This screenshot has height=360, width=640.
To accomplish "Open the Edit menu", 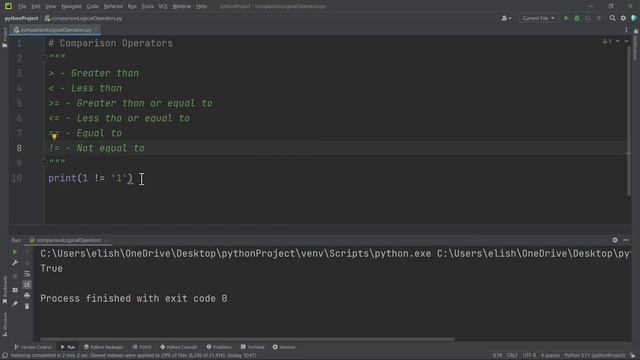I will point(36,7).
